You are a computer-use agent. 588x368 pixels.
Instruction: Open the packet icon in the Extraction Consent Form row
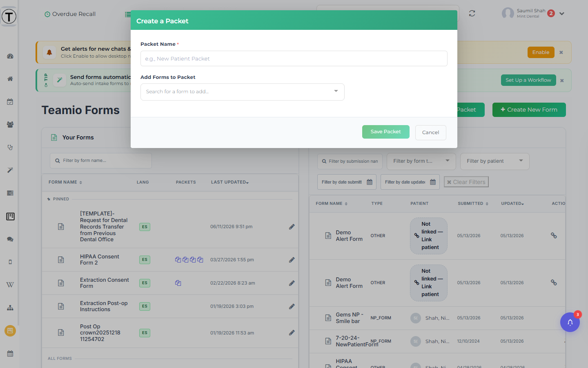point(178,283)
